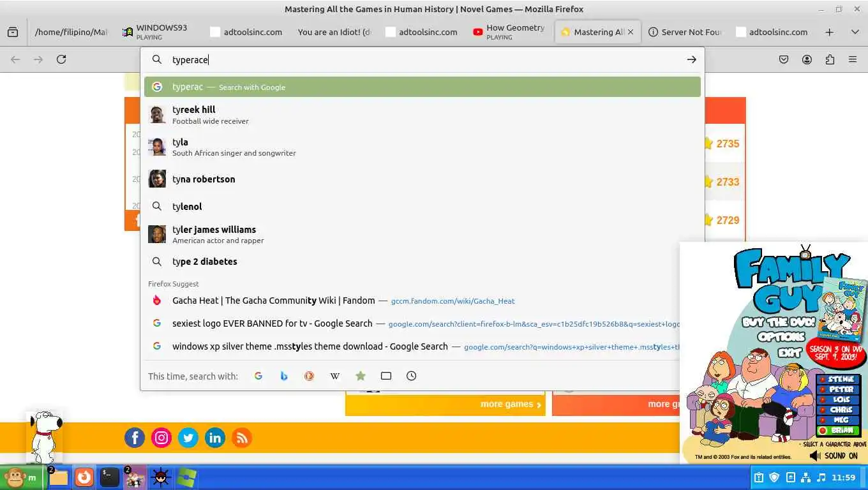
Task: Open the Instagram social icon in the footer
Action: [x=161, y=438]
